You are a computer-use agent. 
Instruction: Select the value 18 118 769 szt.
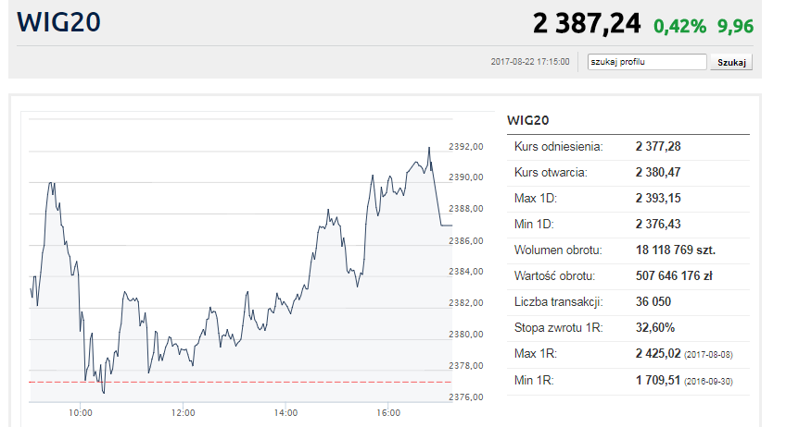pyautogui.click(x=676, y=250)
